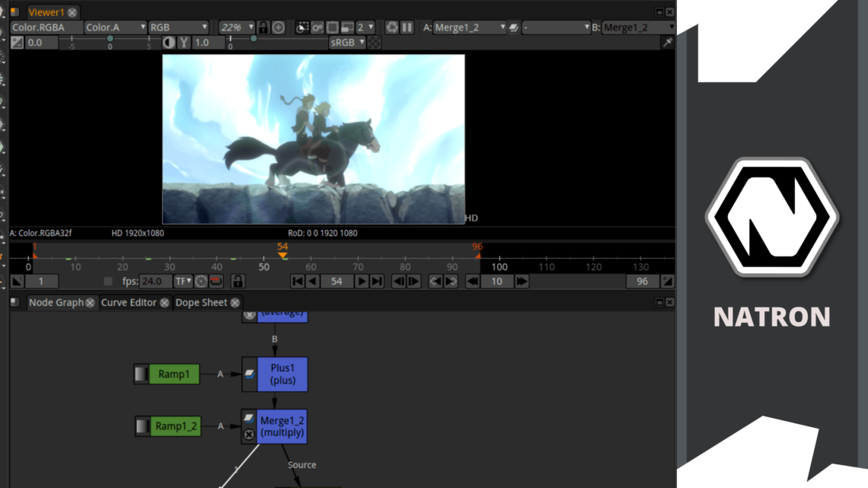Expand the zoom level dropdown showing 22%

pos(236,27)
